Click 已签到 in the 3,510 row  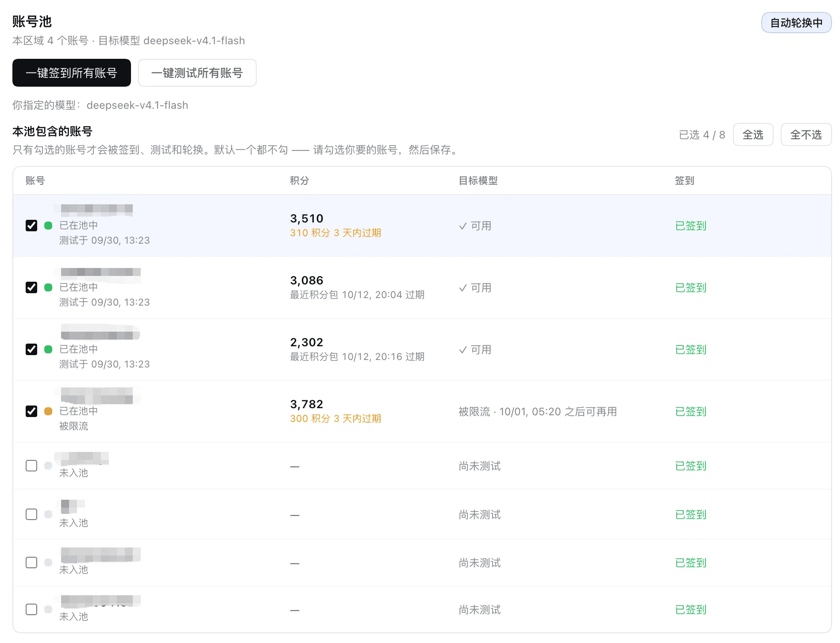691,226
